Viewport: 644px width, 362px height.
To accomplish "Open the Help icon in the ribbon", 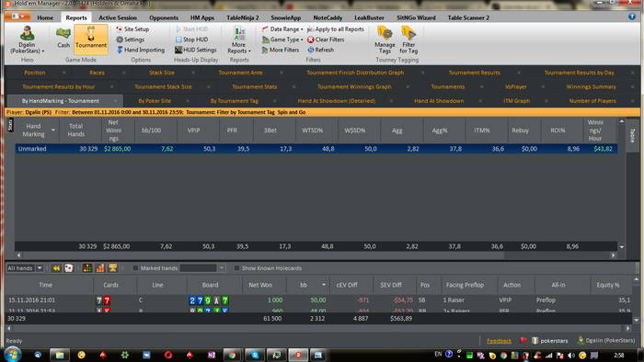I will [x=632, y=17].
